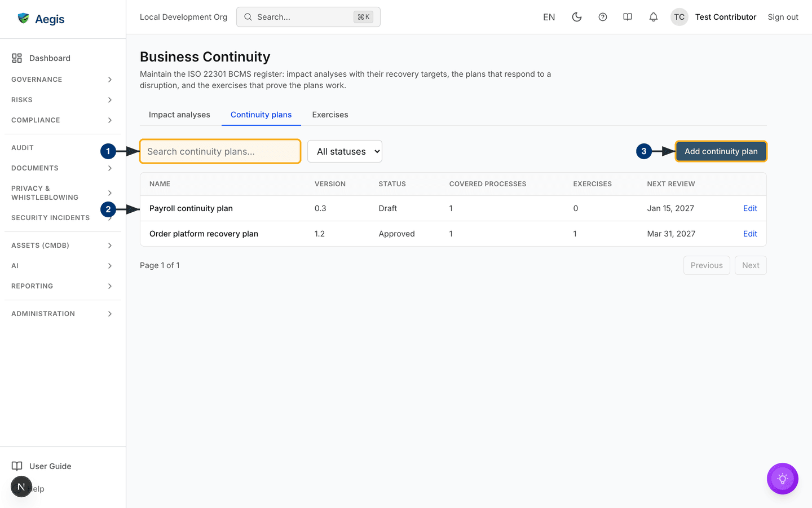
Task: Click version 1.2 cell
Action: click(x=320, y=234)
